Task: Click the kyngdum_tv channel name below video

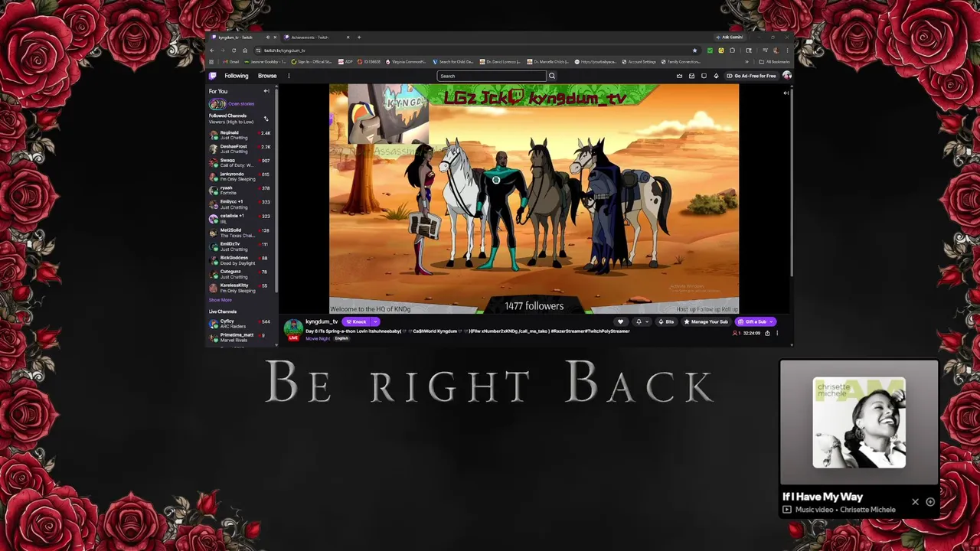Action: point(322,321)
